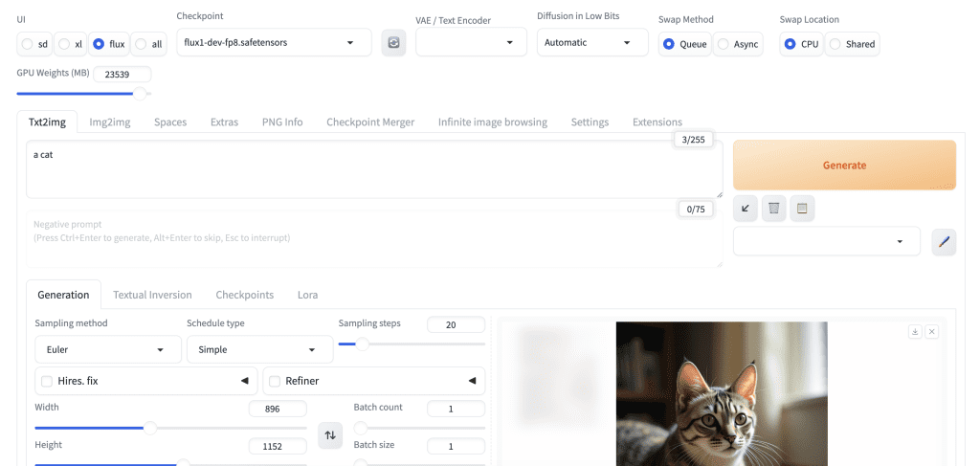Select the Lora sub-tab
Screen dimensions: 980x466
point(307,295)
